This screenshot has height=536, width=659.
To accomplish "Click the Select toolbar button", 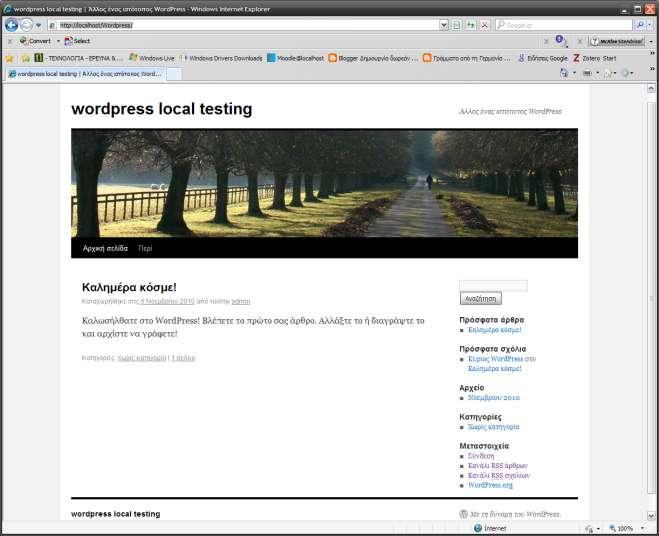I will point(77,41).
